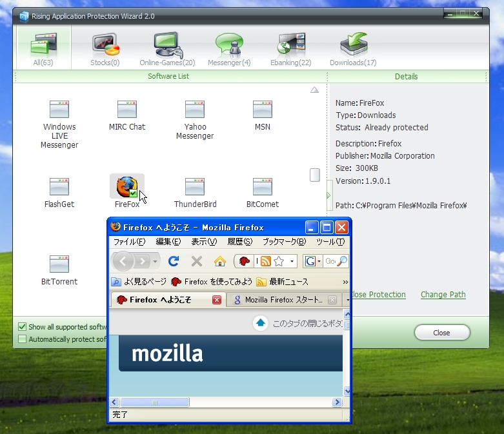This screenshot has height=434, width=504.
Task: Select the FireFox software icon
Action: point(127,186)
